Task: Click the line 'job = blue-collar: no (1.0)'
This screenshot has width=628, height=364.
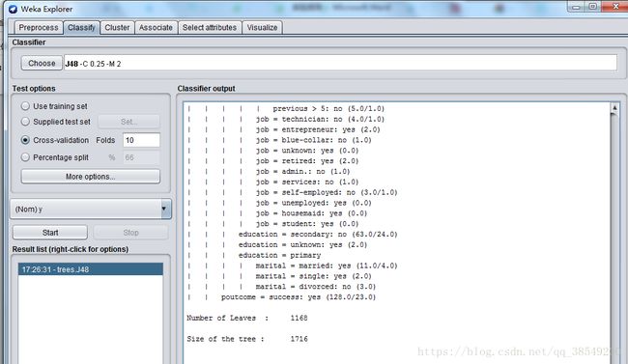Action: pos(314,140)
